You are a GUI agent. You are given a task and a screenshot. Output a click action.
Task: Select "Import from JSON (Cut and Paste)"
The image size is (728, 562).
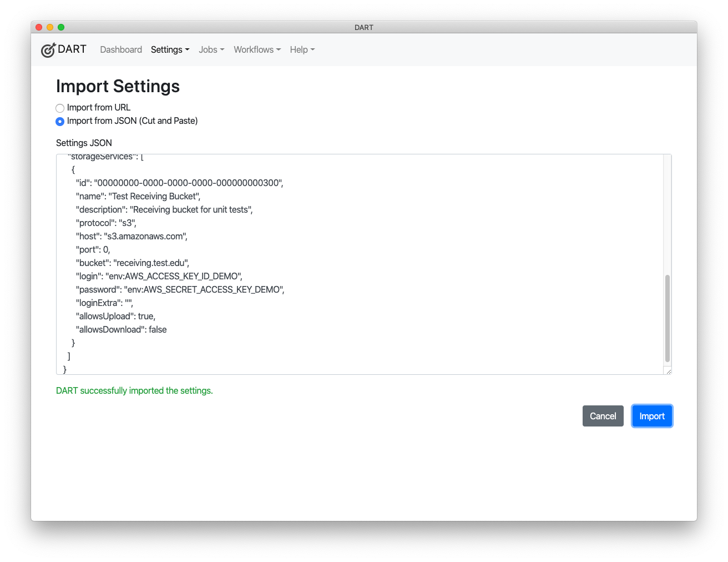(x=60, y=121)
